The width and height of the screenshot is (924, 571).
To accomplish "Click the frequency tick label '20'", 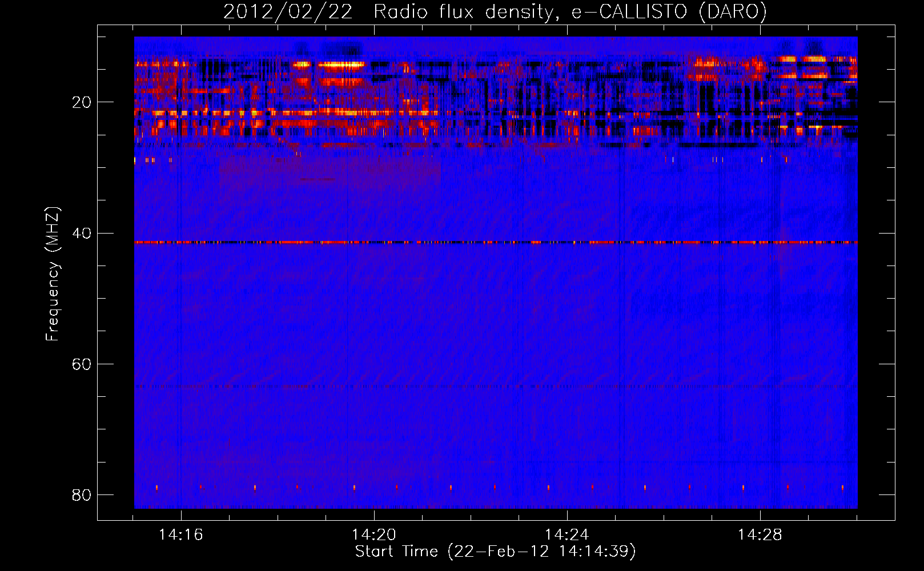I will [x=82, y=103].
